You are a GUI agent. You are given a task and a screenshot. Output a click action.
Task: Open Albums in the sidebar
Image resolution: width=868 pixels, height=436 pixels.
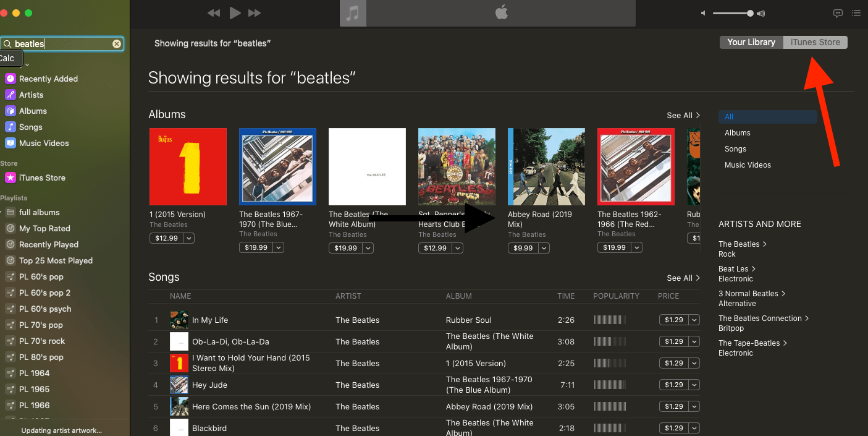[x=33, y=111]
